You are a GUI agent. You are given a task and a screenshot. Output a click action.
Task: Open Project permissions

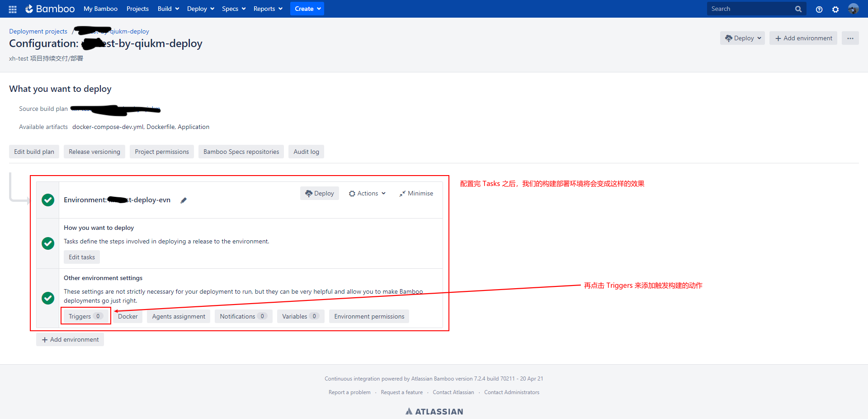click(162, 152)
